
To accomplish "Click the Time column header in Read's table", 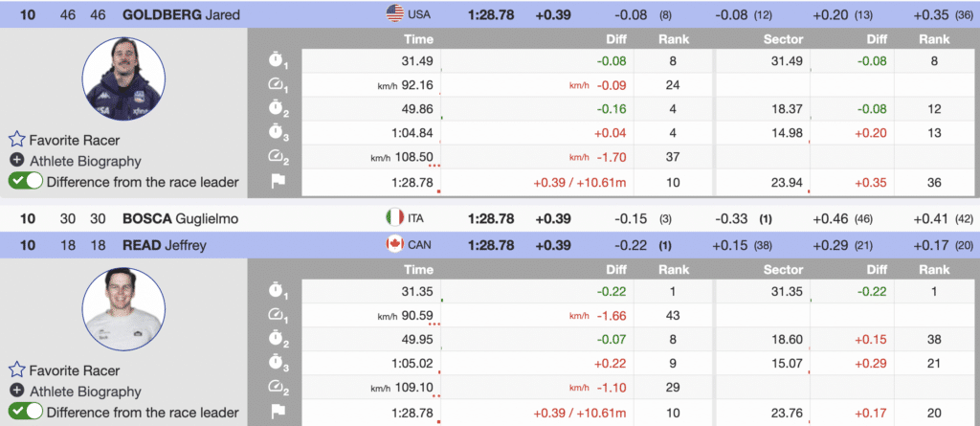I will pos(418,270).
